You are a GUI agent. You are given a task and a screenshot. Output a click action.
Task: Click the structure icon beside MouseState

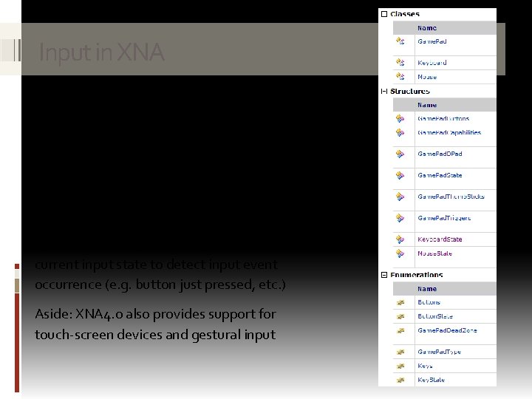(400, 253)
